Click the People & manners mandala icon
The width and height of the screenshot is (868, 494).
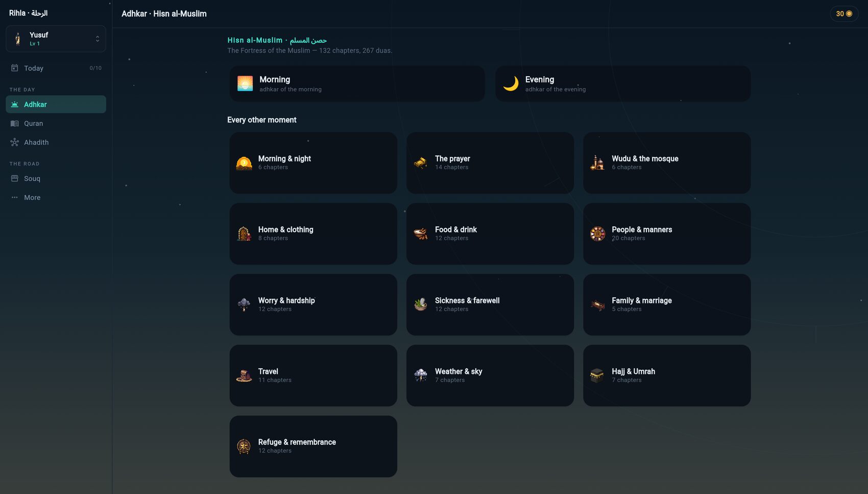coord(597,234)
